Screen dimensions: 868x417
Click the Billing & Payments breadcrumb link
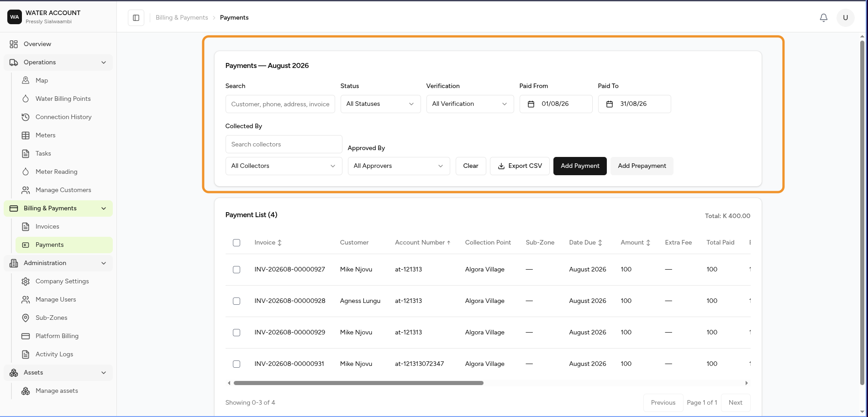coord(182,18)
